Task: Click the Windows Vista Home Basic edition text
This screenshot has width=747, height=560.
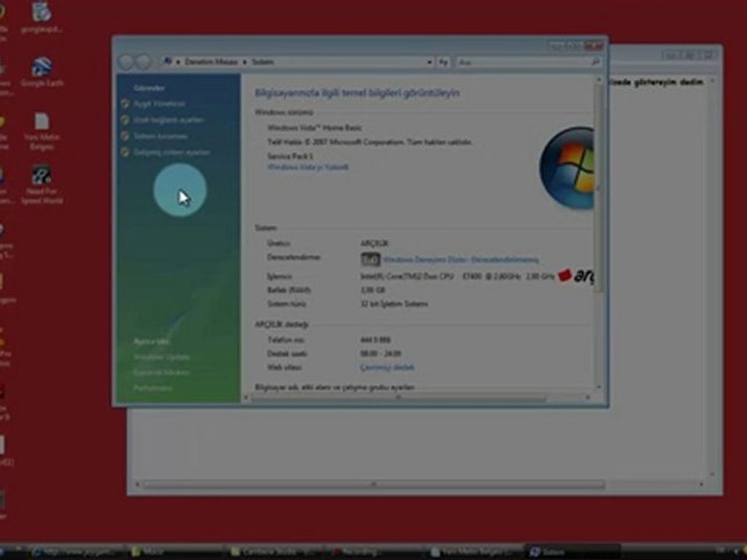Action: point(314,128)
